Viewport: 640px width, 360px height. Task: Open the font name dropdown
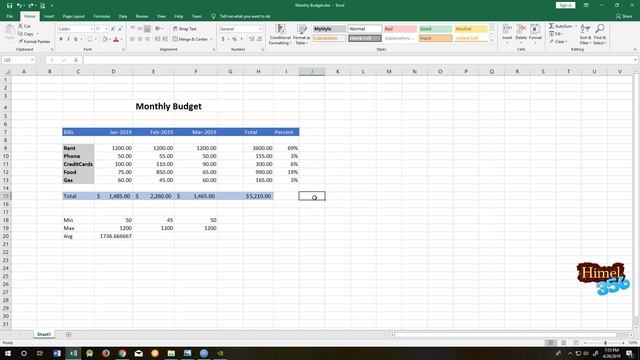click(91, 29)
